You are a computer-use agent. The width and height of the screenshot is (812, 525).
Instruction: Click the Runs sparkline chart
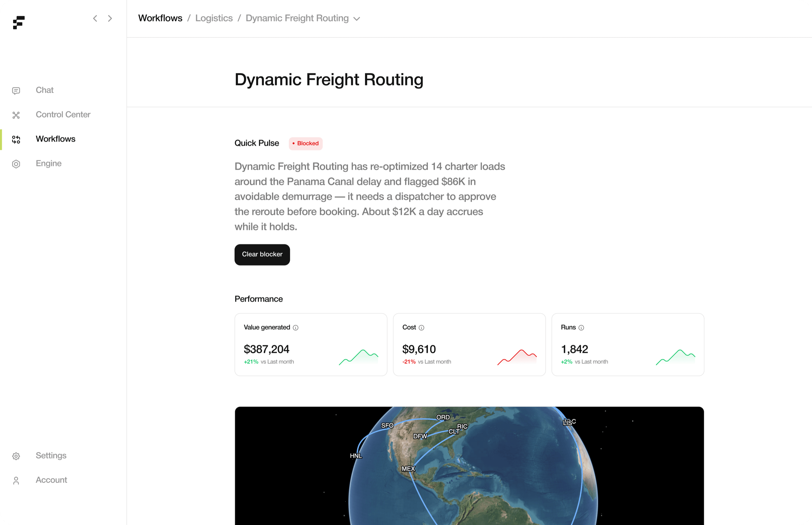(676, 357)
